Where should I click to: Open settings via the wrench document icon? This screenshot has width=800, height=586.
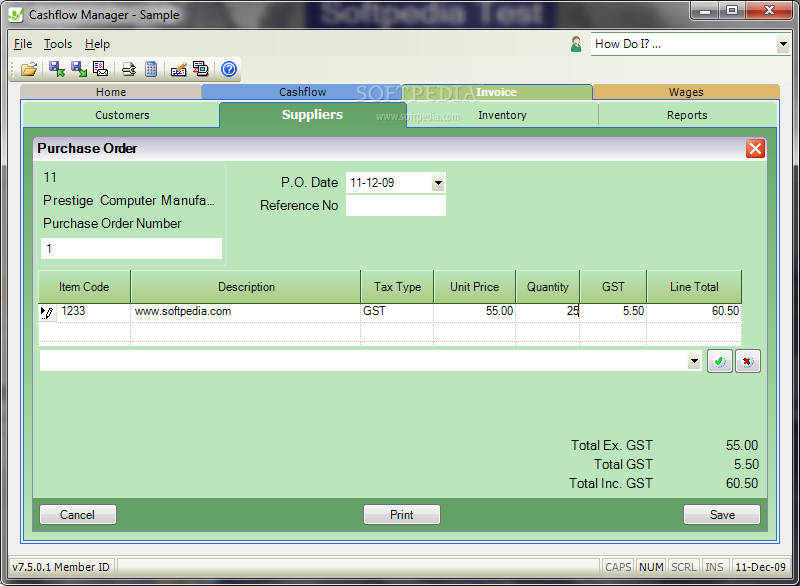click(129, 69)
